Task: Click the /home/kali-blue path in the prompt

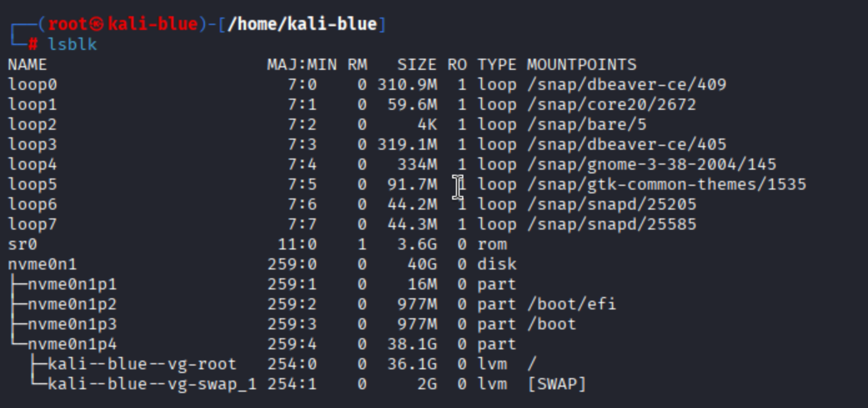Action: [302, 24]
